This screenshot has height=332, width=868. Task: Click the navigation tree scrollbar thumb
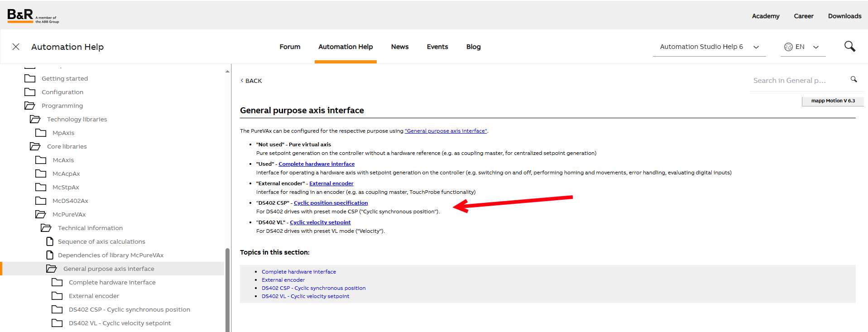click(227, 290)
